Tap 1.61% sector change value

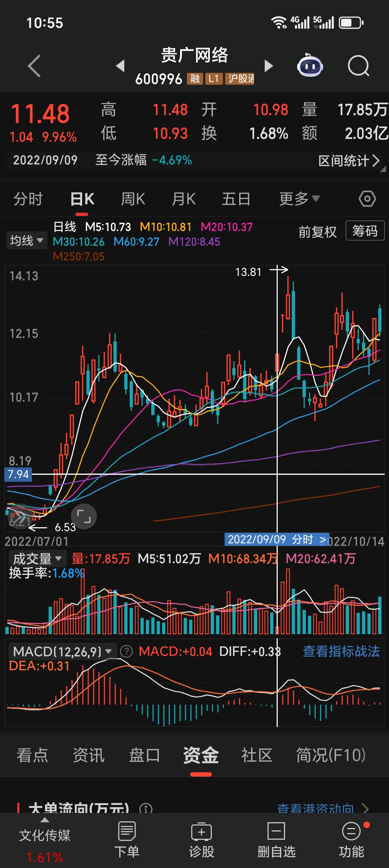pyautogui.click(x=45, y=858)
